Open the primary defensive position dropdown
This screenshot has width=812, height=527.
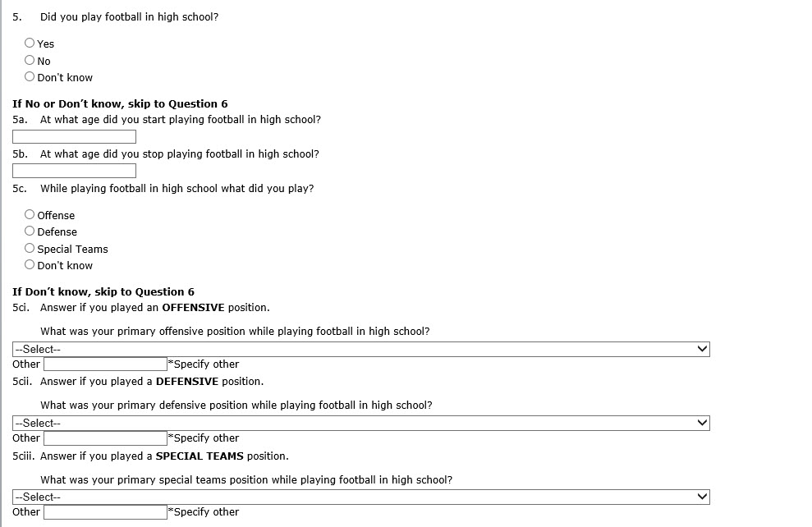coord(361,423)
